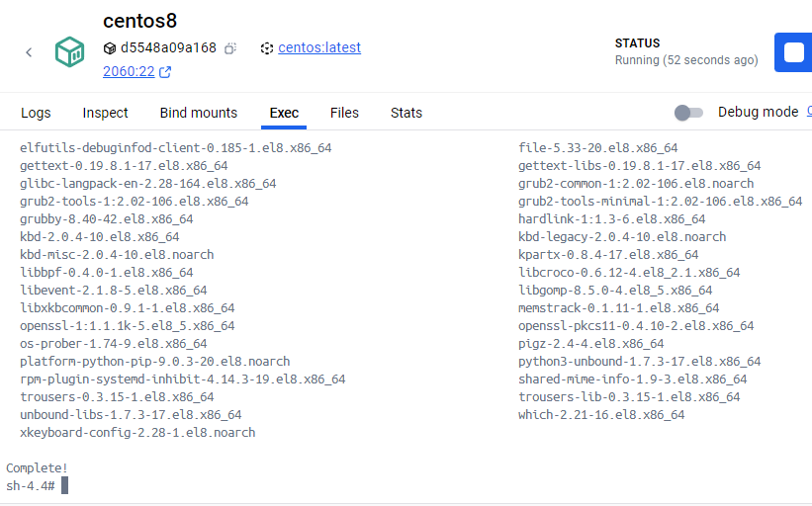Image resolution: width=812 pixels, height=506 pixels.
Task: Switch to the Inspect tab
Action: tap(106, 113)
